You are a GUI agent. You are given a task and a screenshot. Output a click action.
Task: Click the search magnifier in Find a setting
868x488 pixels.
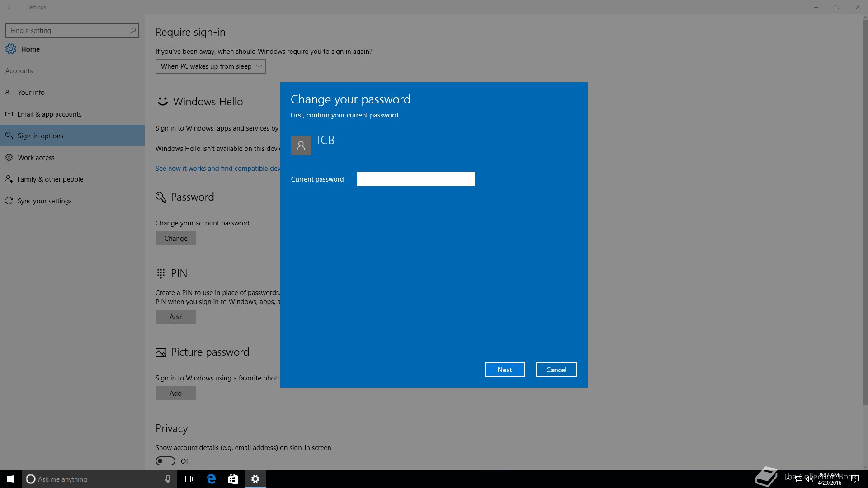[x=132, y=31]
